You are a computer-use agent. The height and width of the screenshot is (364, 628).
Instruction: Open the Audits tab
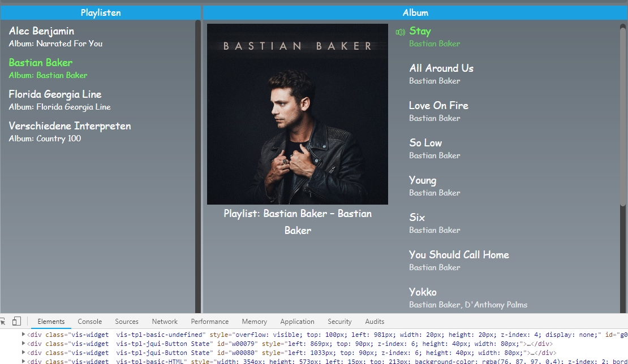[x=375, y=321]
